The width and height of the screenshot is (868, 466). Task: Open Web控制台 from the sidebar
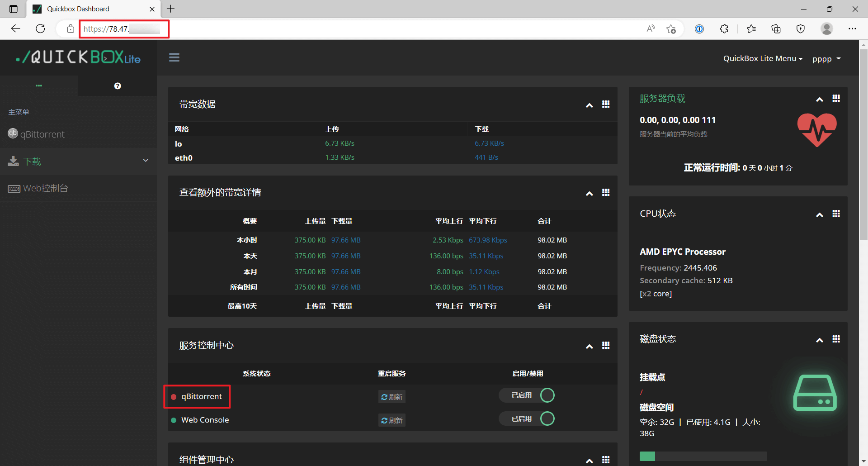coord(45,188)
